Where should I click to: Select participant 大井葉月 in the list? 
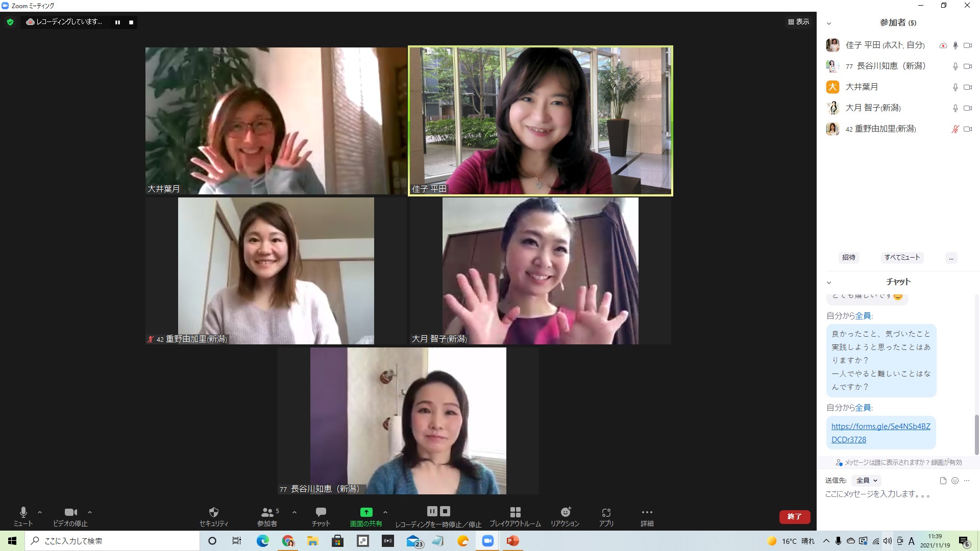[x=898, y=87]
